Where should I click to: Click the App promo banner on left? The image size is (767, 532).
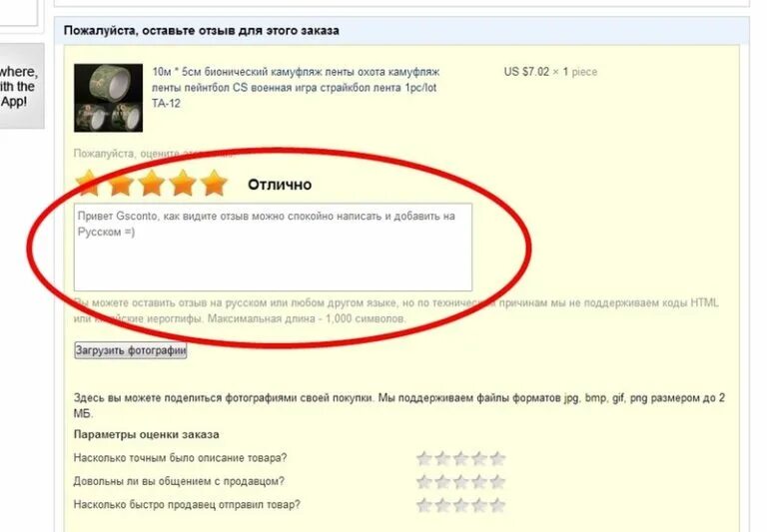coord(20,86)
